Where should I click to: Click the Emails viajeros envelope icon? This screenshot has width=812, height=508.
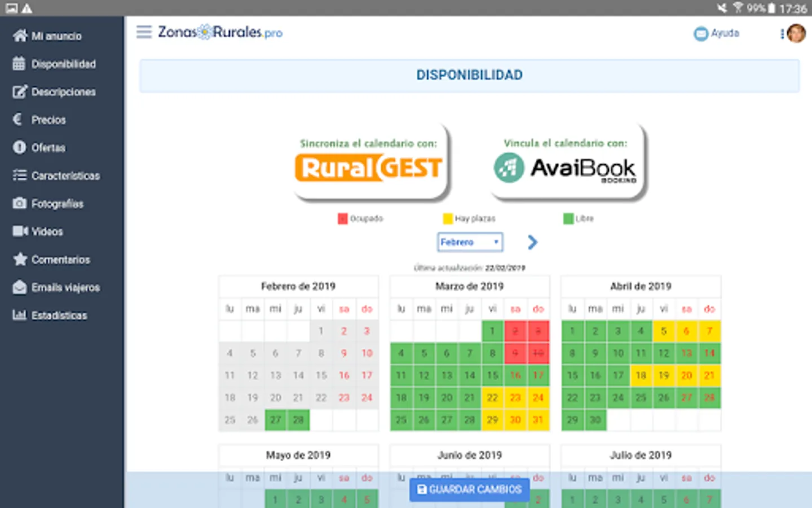tap(19, 287)
